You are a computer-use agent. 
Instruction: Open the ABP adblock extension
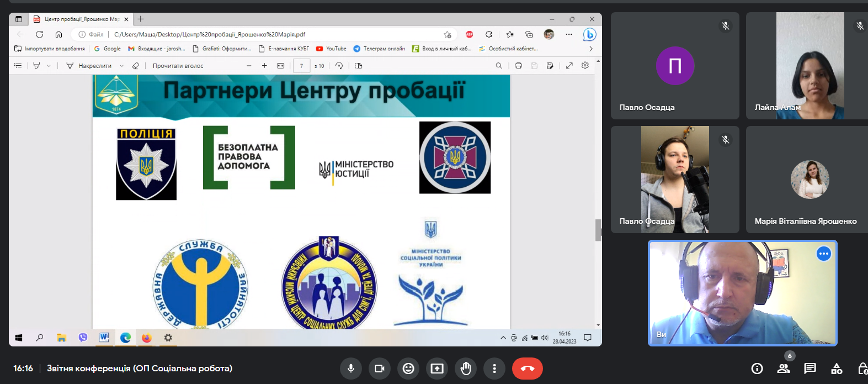click(470, 34)
